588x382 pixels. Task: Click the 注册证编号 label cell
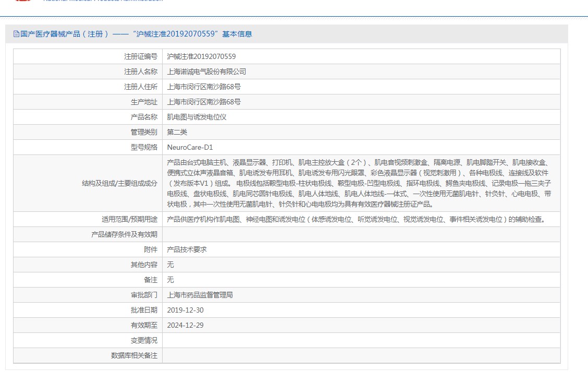click(88, 57)
